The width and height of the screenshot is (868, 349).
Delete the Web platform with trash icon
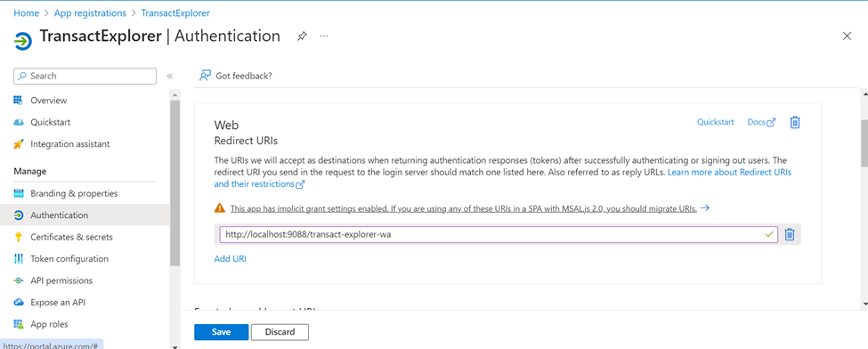795,123
